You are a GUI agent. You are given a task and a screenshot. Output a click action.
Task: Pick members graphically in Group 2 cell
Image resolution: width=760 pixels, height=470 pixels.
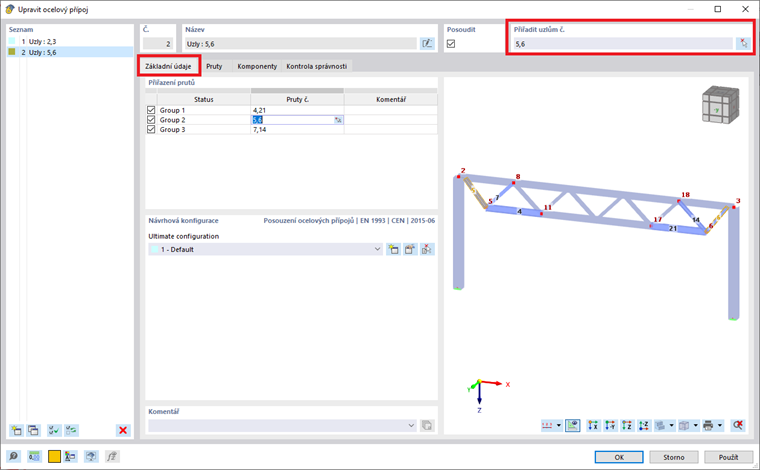338,120
